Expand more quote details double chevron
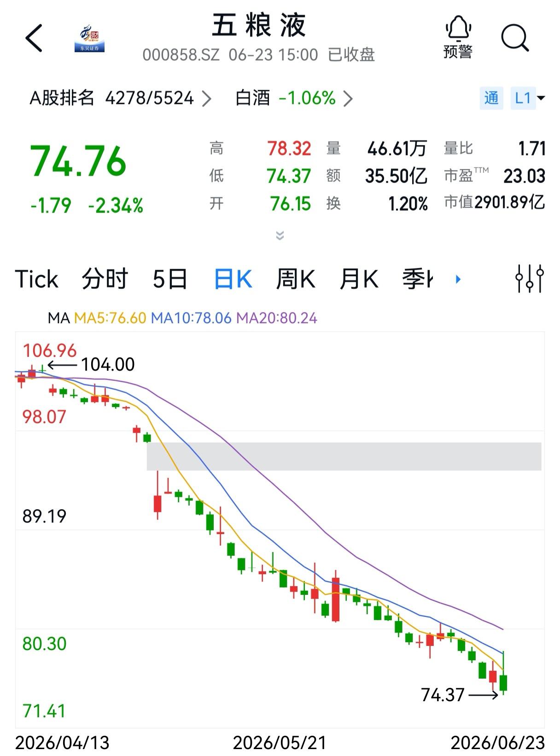The image size is (560, 756). 280,236
